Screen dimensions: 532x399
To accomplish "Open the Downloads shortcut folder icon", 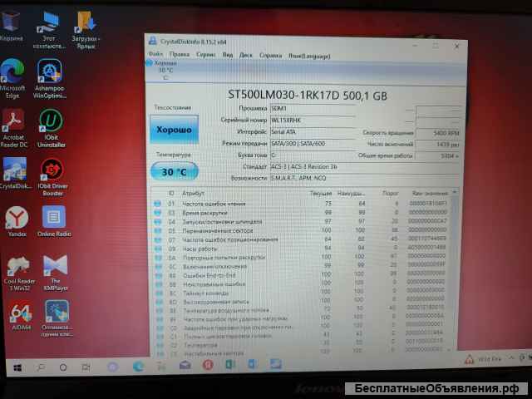I will click(86, 30).
